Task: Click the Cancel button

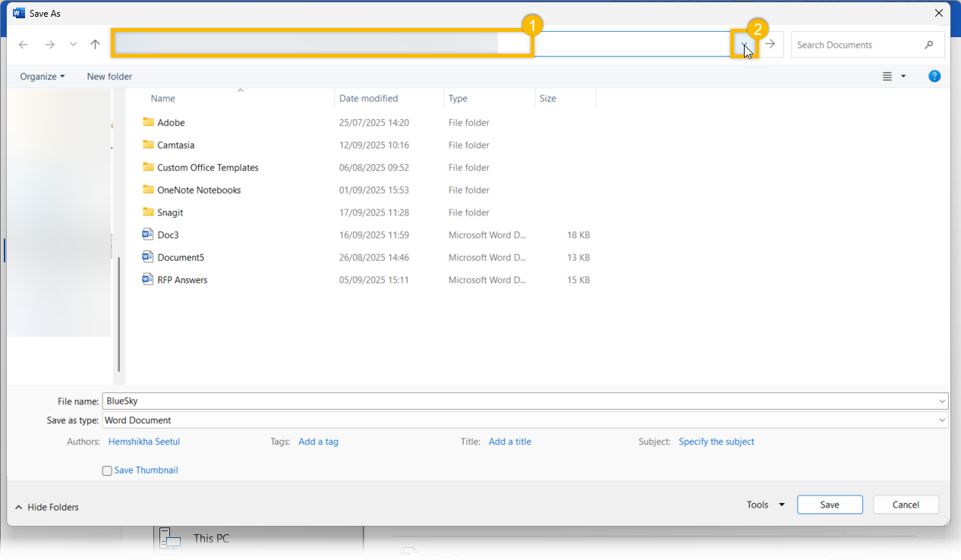Action: pos(906,505)
